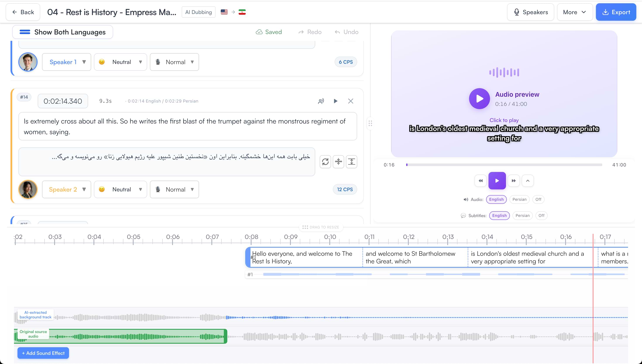The height and width of the screenshot is (364, 642).
Task: Set subtitles to English
Action: click(x=499, y=216)
